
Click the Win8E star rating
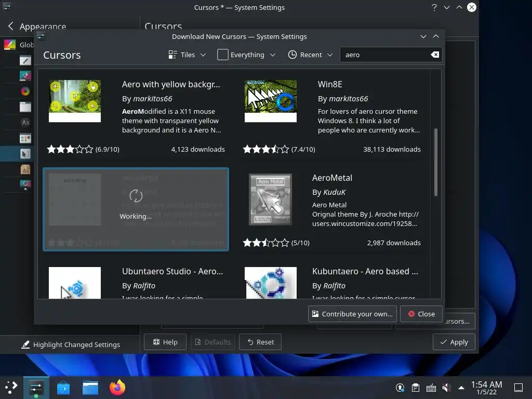click(266, 149)
